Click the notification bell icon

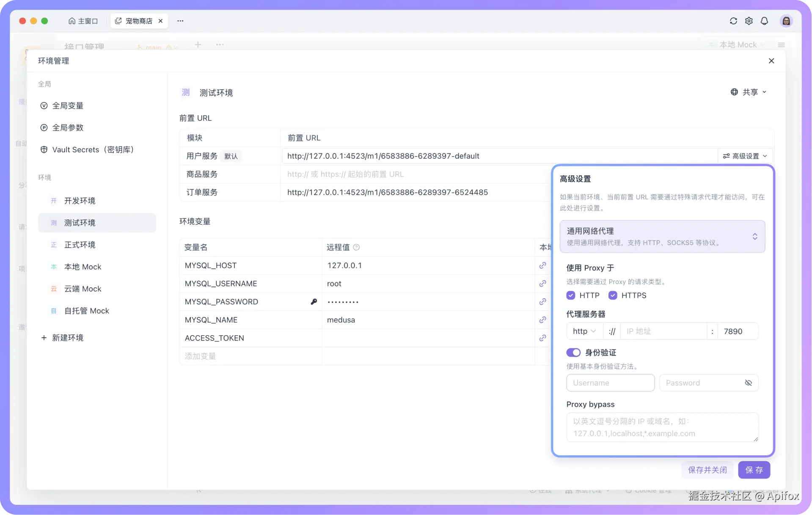click(x=765, y=21)
